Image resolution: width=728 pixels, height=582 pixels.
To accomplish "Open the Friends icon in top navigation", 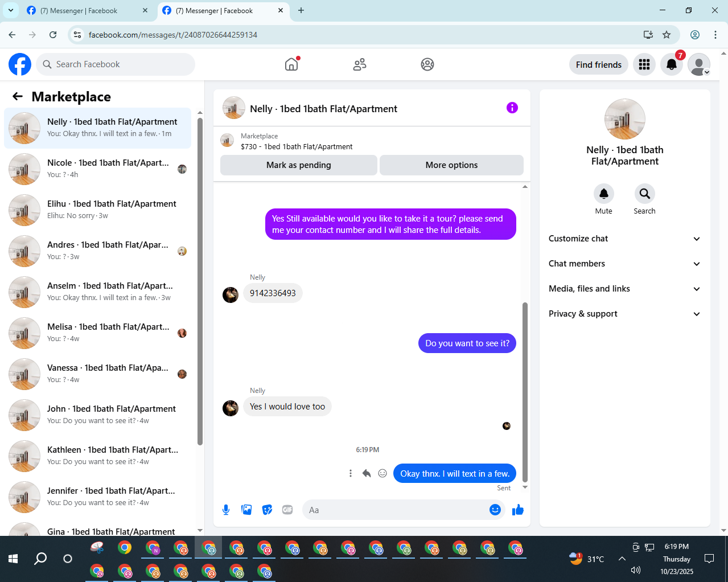I will click(360, 64).
